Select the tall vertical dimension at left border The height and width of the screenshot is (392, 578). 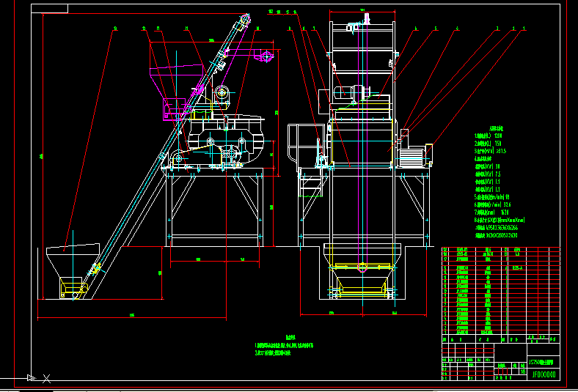pos(42,155)
